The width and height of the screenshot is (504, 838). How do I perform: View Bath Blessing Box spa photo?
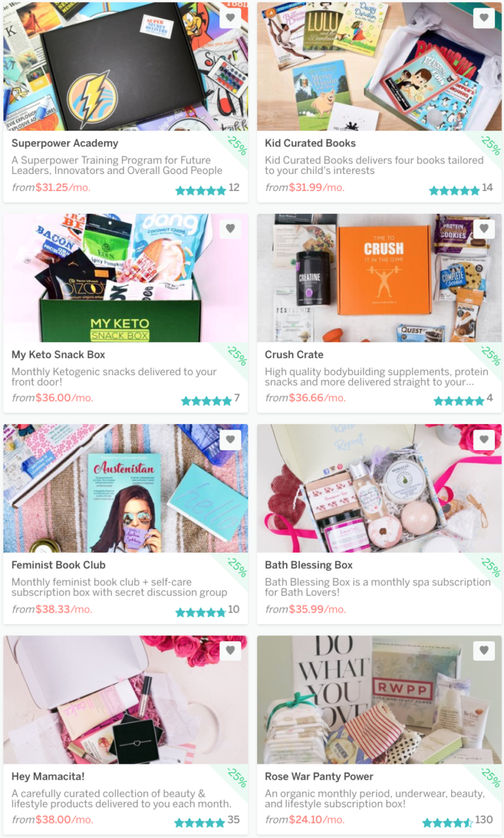click(x=380, y=489)
